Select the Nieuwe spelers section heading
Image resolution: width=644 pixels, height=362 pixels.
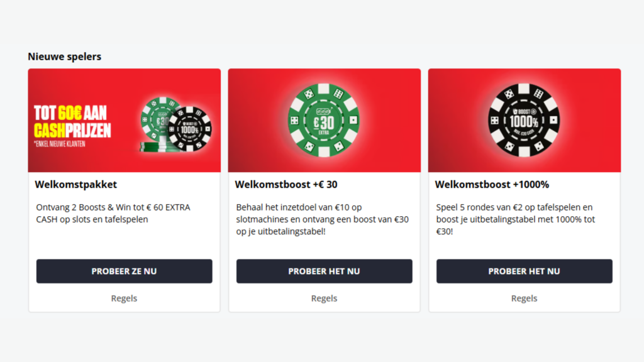point(64,56)
